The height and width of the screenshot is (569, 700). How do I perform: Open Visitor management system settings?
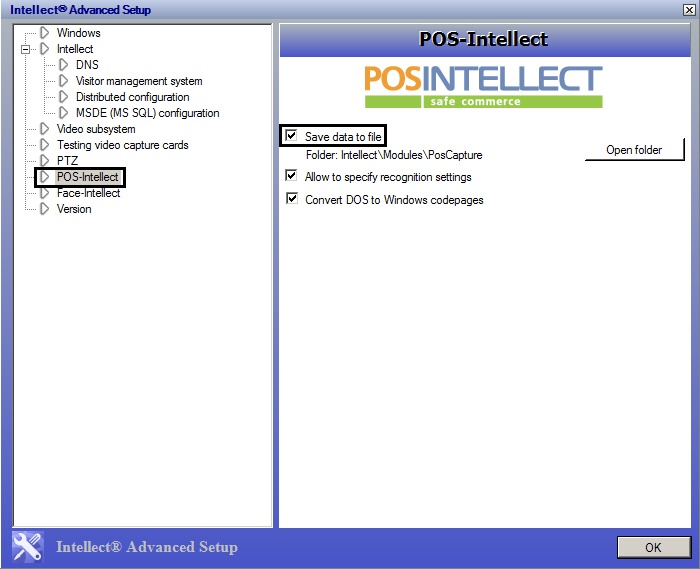coord(139,81)
